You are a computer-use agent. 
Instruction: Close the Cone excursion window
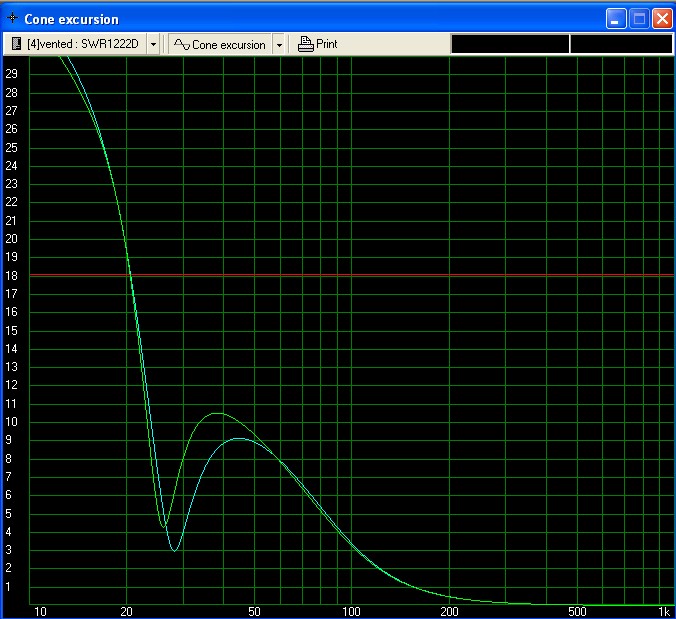coord(662,19)
